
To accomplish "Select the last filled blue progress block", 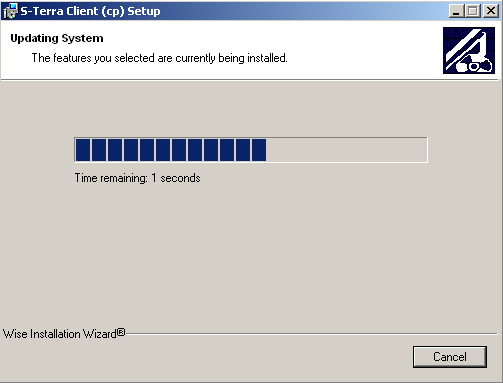I will click(259, 150).
